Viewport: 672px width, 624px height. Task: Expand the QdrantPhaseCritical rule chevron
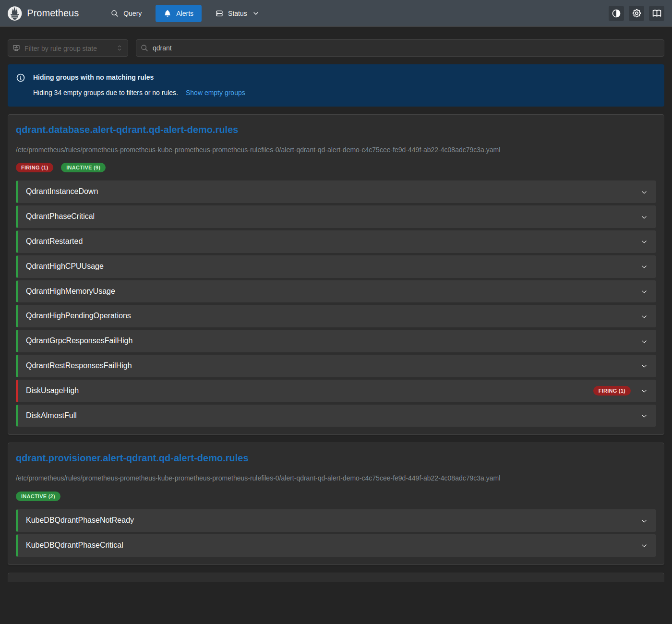coord(644,217)
